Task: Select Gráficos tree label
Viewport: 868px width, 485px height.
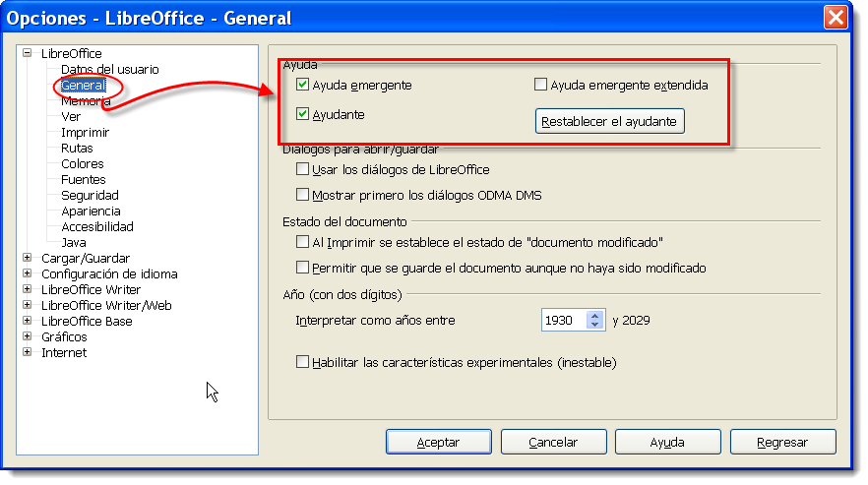Action: pos(64,336)
